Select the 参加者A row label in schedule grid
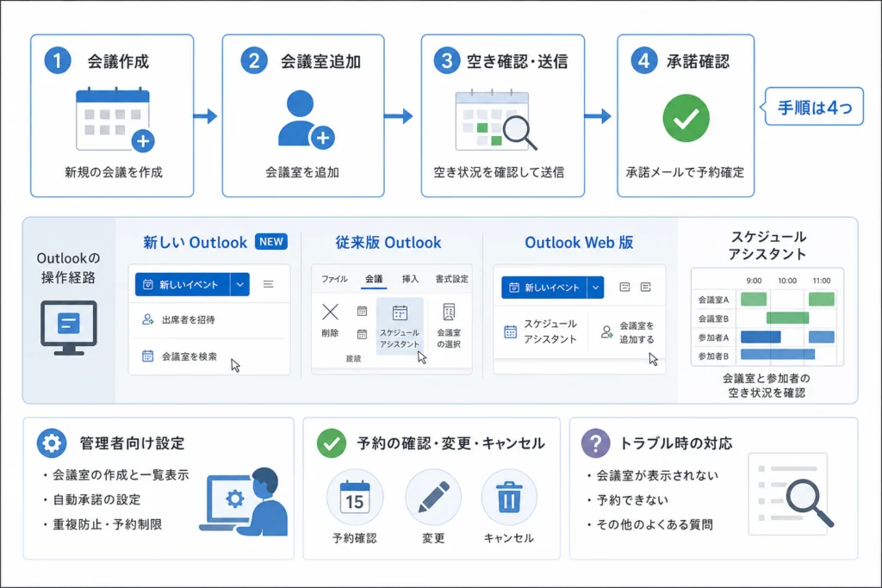This screenshot has height=588, width=882. (713, 337)
